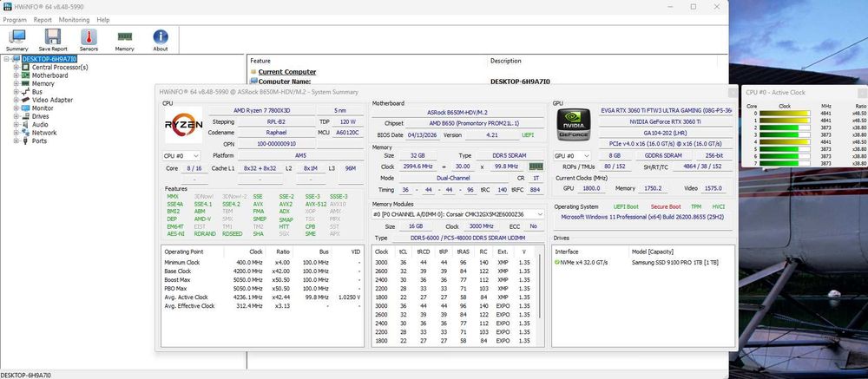Click the Drives tree icon

click(25, 116)
